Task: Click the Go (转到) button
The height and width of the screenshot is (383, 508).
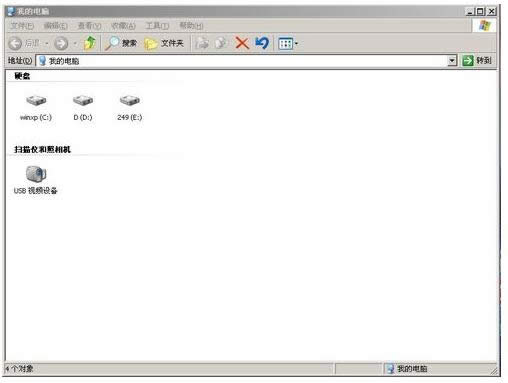Action: point(477,61)
